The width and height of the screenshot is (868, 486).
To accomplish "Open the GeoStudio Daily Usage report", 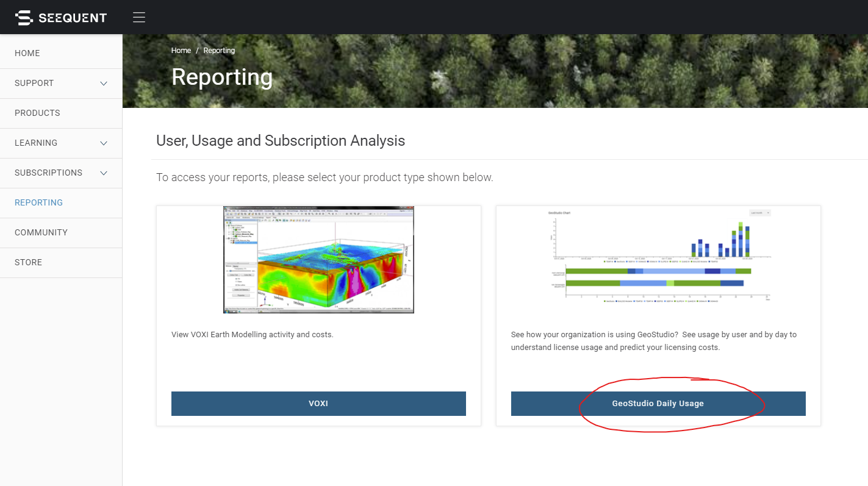I will (x=658, y=404).
